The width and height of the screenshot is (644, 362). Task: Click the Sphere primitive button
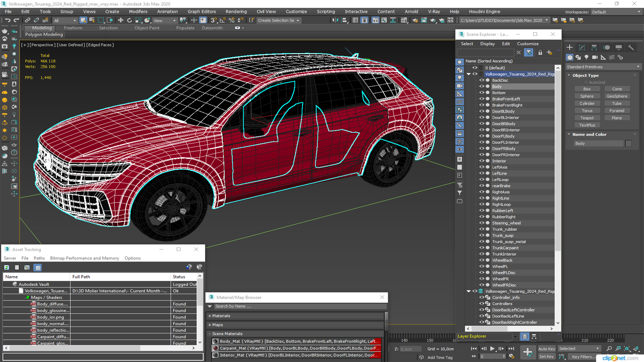click(x=587, y=96)
